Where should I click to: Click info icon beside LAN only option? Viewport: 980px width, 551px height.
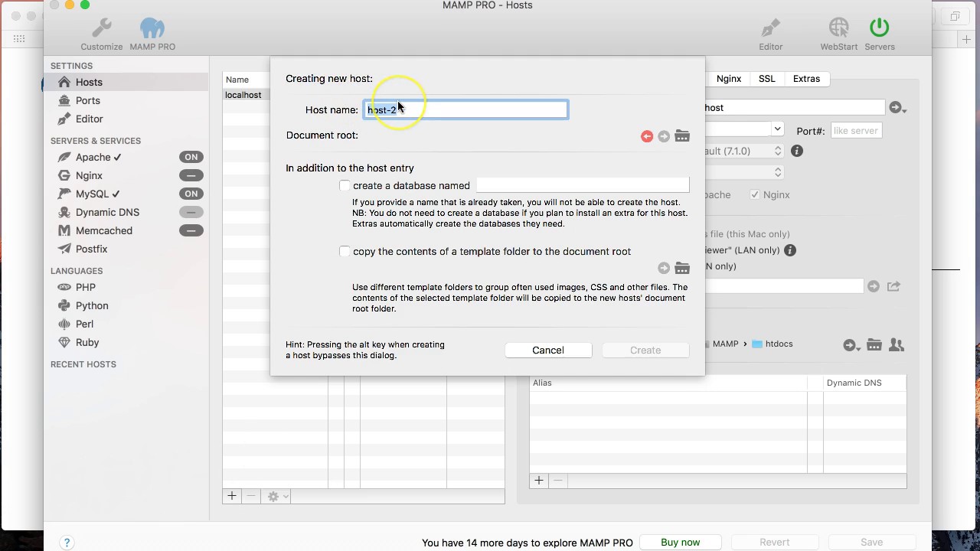790,250
